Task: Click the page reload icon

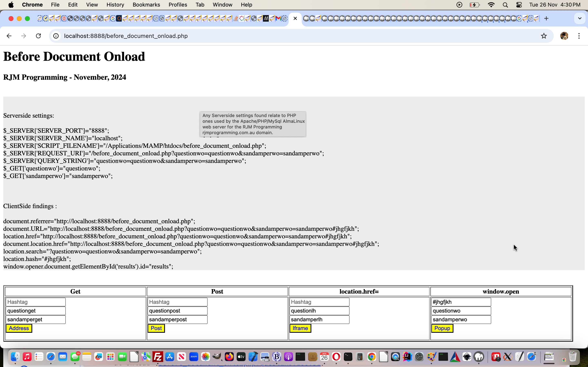Action: pyautogui.click(x=39, y=36)
